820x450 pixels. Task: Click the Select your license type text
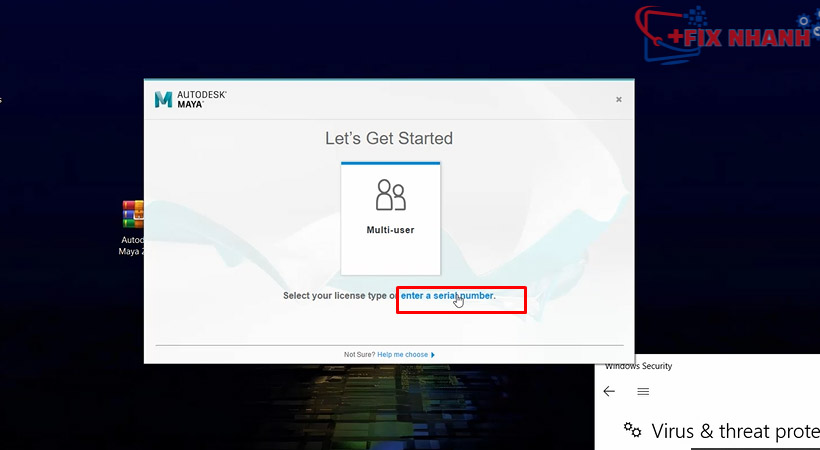tap(340, 295)
